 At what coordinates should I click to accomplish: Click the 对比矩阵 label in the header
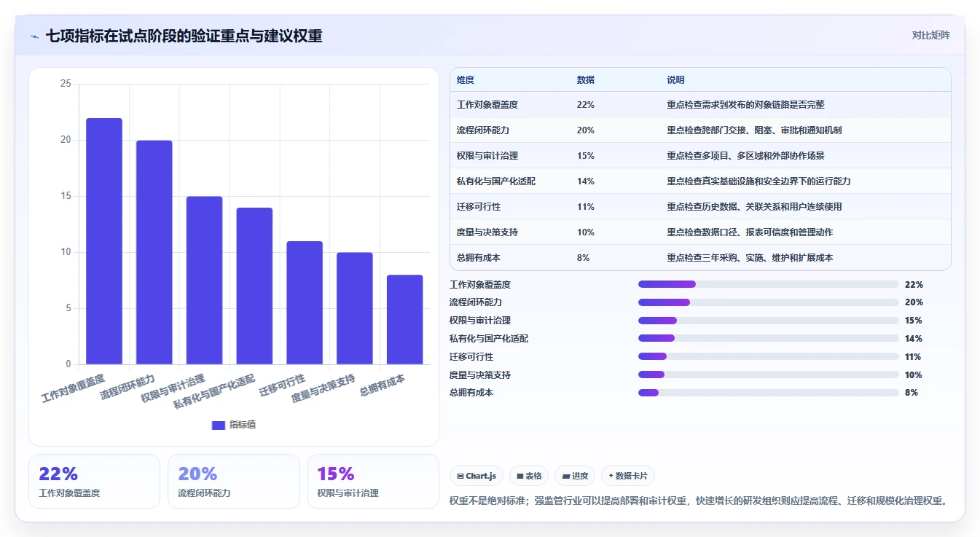click(x=931, y=35)
